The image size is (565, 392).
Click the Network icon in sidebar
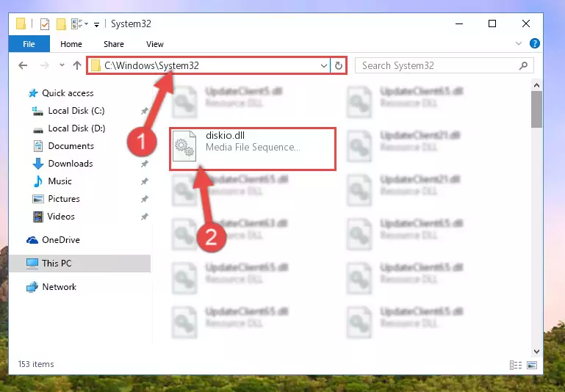(x=32, y=287)
